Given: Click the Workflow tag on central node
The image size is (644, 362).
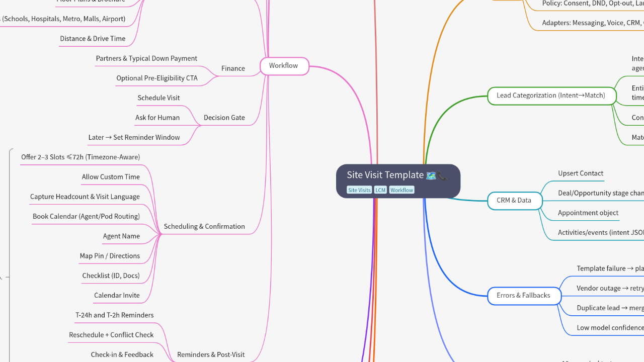Looking at the screenshot, I should click(x=401, y=190).
